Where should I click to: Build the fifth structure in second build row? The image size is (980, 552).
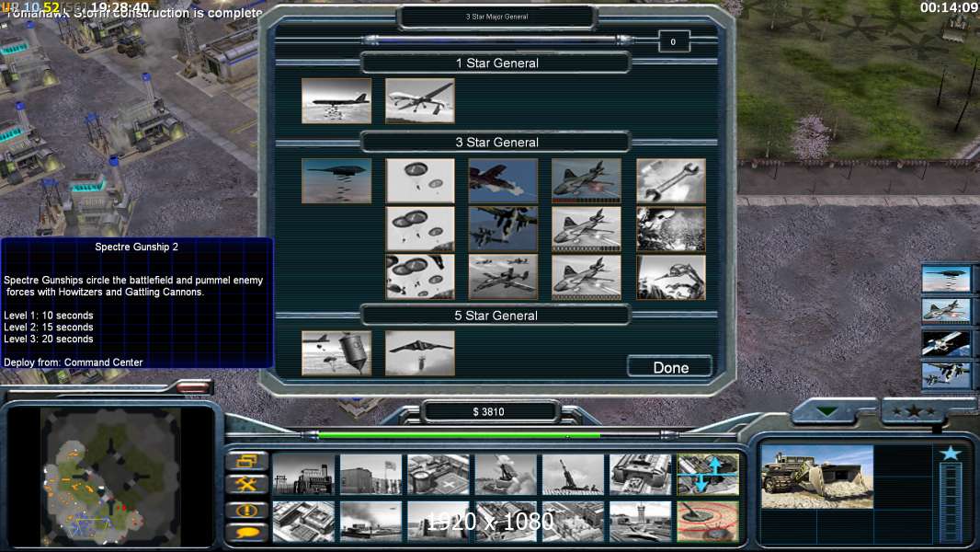point(573,521)
